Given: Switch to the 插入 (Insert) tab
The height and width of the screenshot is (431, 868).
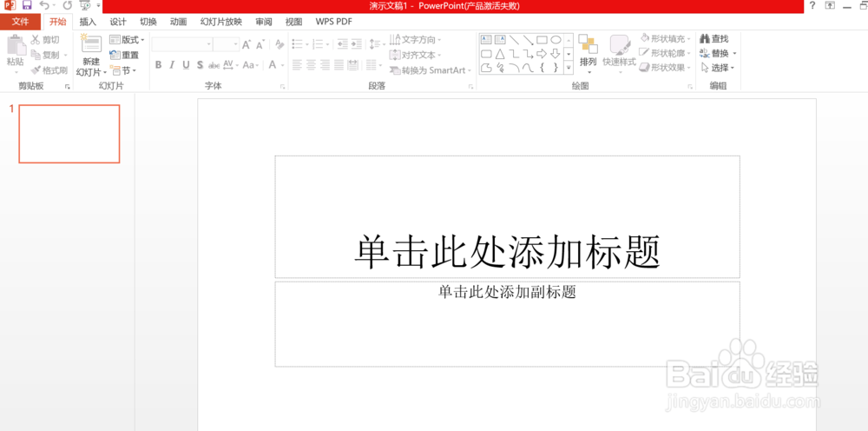Looking at the screenshot, I should coord(88,22).
